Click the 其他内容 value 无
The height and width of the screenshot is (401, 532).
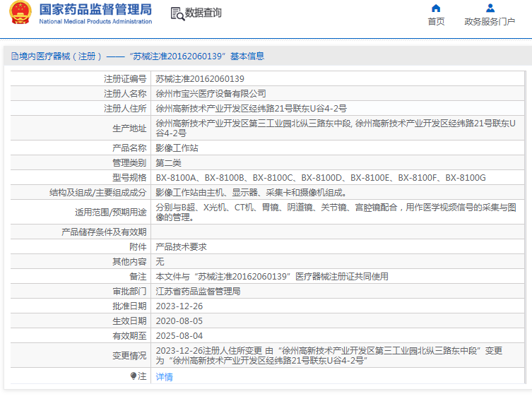tap(160, 262)
